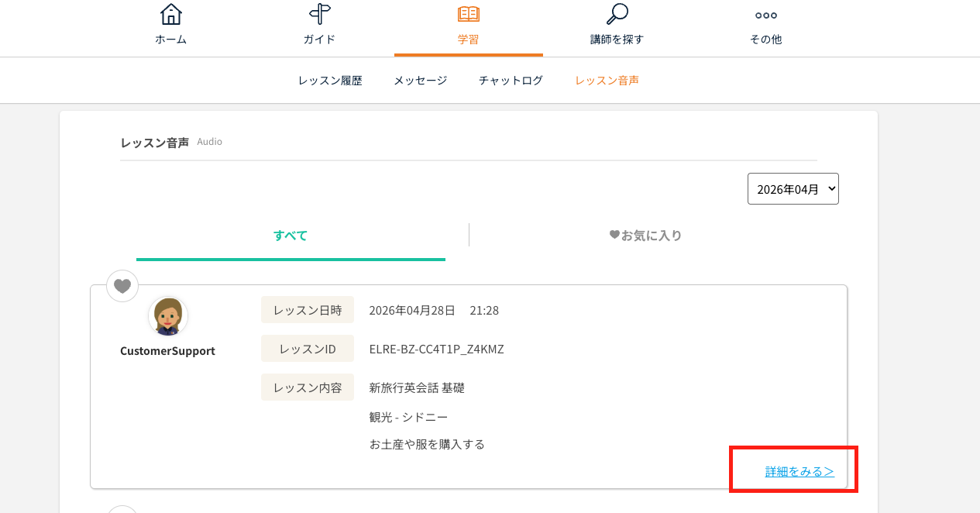
Task: Switch to the お気に入り tab
Action: click(x=645, y=236)
